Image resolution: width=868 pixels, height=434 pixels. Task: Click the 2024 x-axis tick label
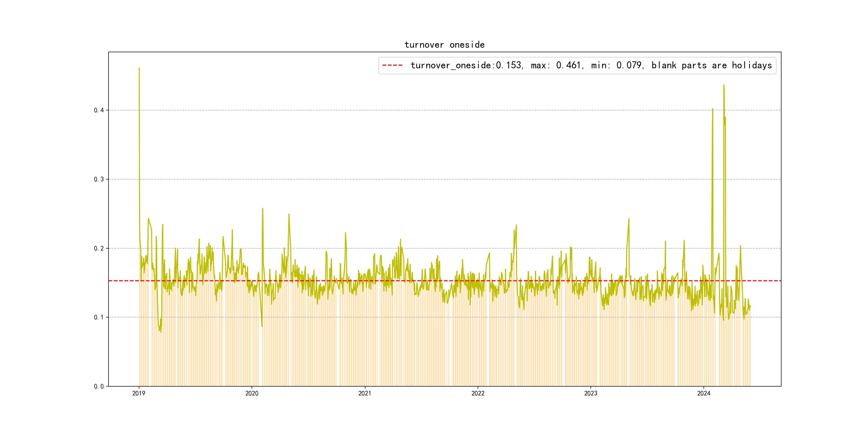[704, 393]
